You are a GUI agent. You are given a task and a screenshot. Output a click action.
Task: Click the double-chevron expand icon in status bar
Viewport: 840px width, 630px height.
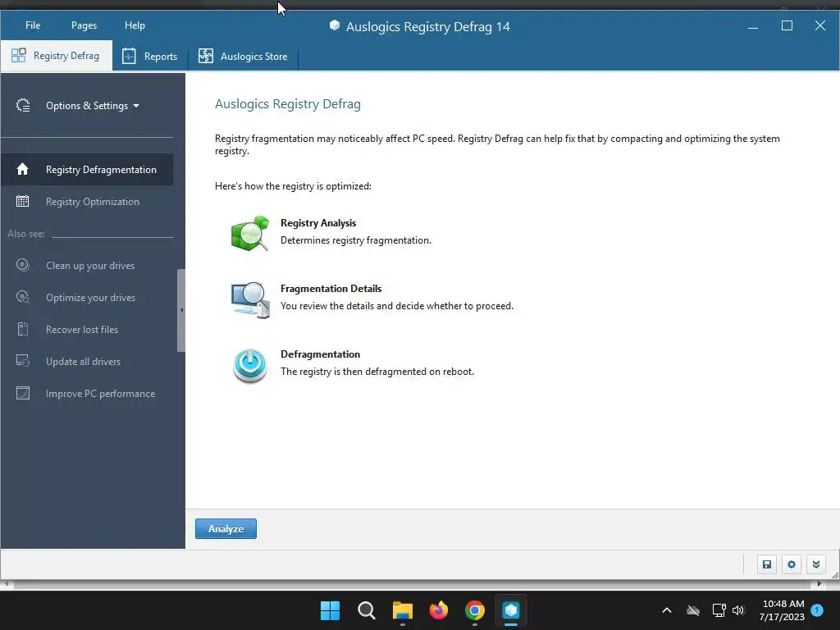(x=816, y=564)
